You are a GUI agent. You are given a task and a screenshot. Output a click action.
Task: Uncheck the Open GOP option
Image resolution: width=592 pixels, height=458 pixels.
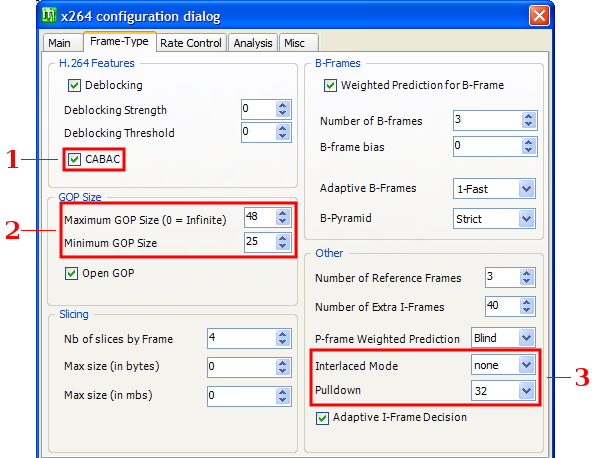pyautogui.click(x=71, y=273)
